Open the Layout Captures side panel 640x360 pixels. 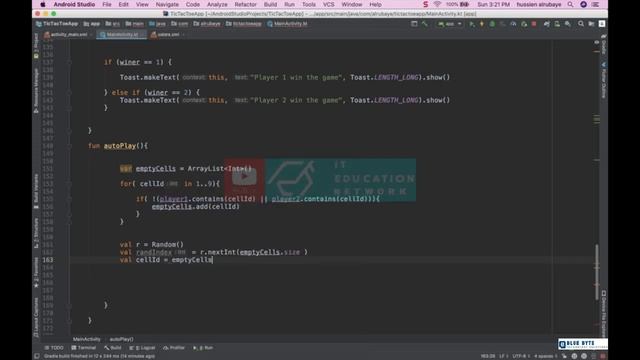(x=36, y=318)
